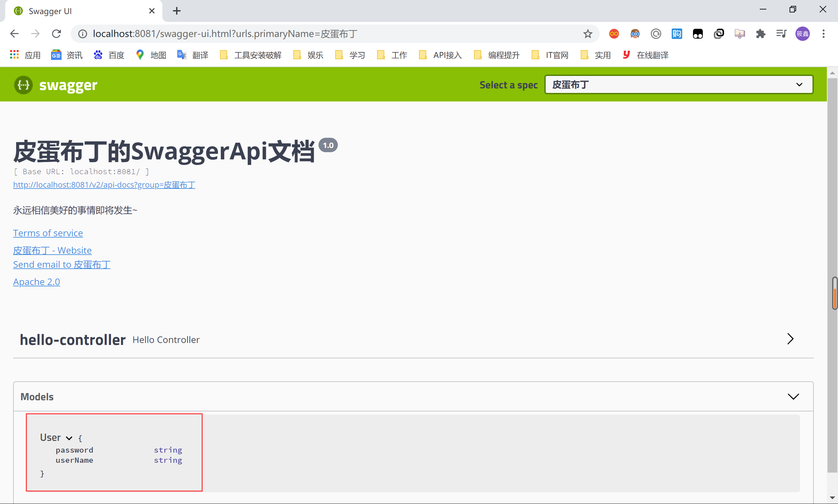
Task: Click on Send email to 皮蛋布丁
Action: [x=62, y=264]
